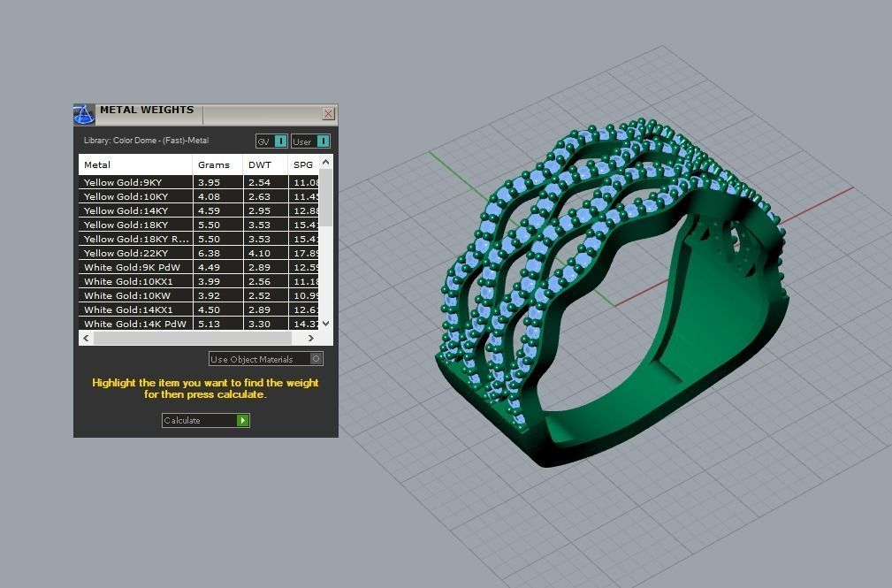
Task: Select the Yellow Gold:18KY R... row
Action: pos(199,239)
